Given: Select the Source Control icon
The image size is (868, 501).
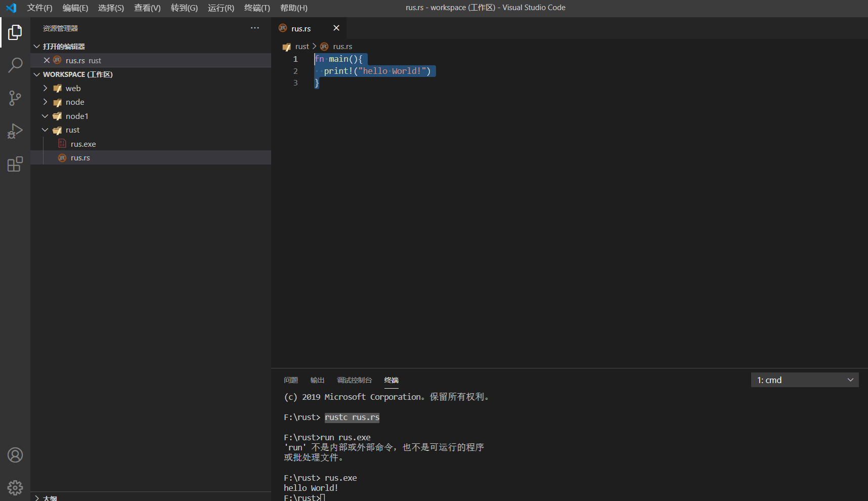Looking at the screenshot, I should 15,98.
